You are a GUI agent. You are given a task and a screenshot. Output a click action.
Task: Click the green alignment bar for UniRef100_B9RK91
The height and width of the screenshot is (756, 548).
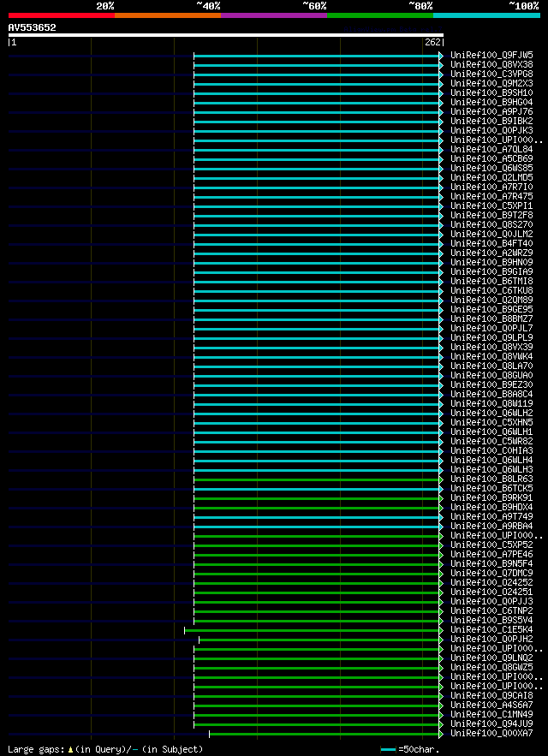(317, 498)
